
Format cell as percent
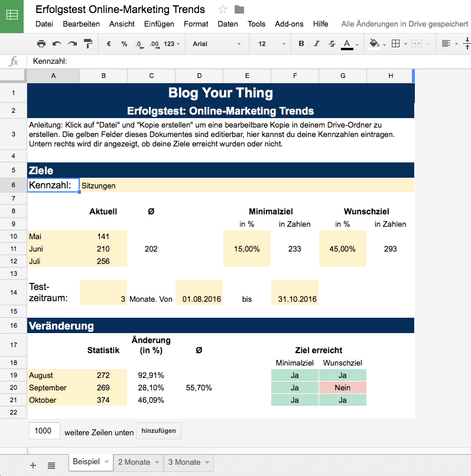point(124,44)
